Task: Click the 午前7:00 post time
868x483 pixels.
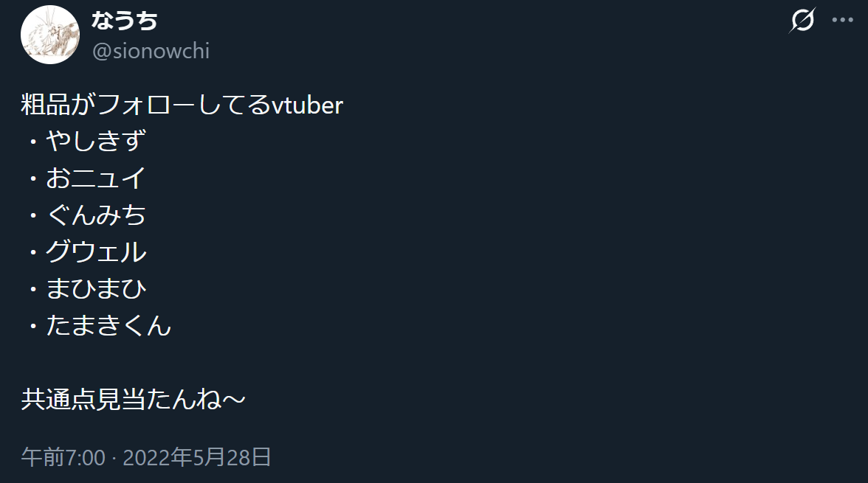Action: [x=63, y=457]
